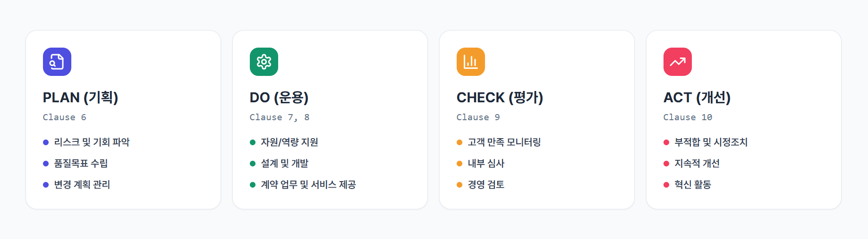
Task: Click the 리스크 및 기회 파악 item
Action: tap(92, 142)
